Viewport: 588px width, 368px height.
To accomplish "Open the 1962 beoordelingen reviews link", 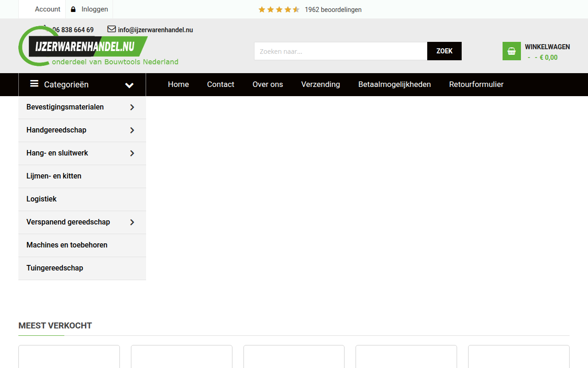I will click(333, 10).
